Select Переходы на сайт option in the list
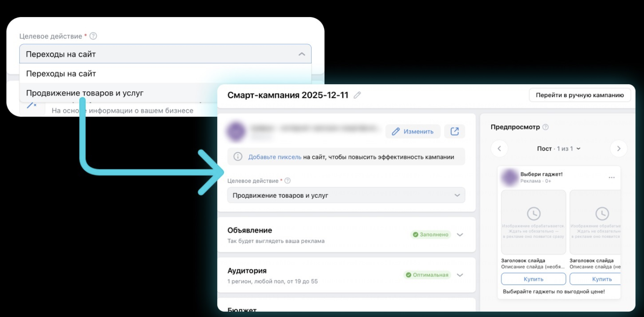 coord(61,73)
